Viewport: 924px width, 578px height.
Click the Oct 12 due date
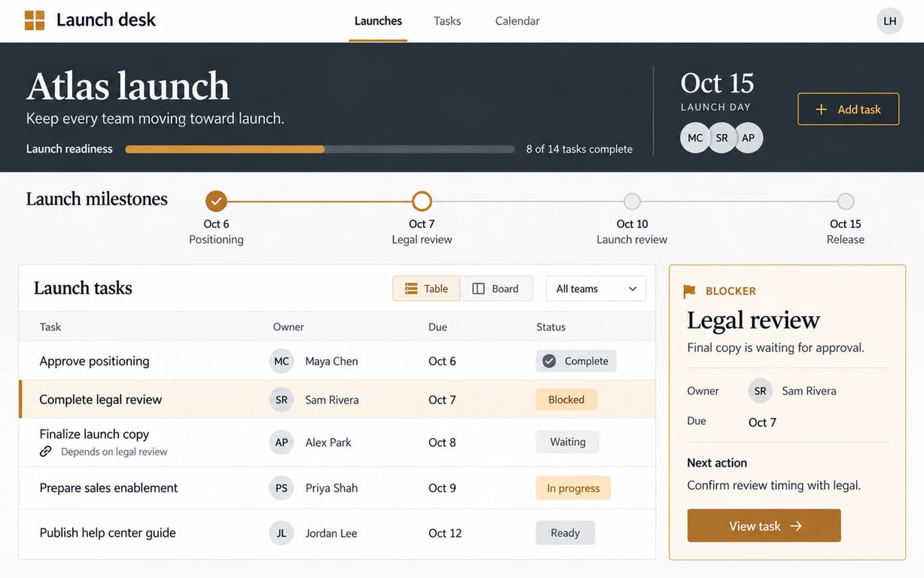click(445, 533)
